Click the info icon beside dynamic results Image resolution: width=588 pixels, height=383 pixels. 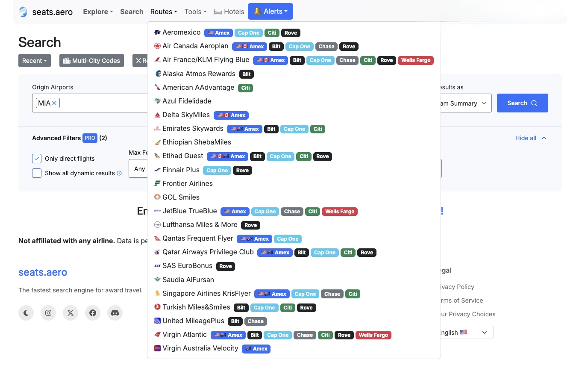tap(119, 173)
